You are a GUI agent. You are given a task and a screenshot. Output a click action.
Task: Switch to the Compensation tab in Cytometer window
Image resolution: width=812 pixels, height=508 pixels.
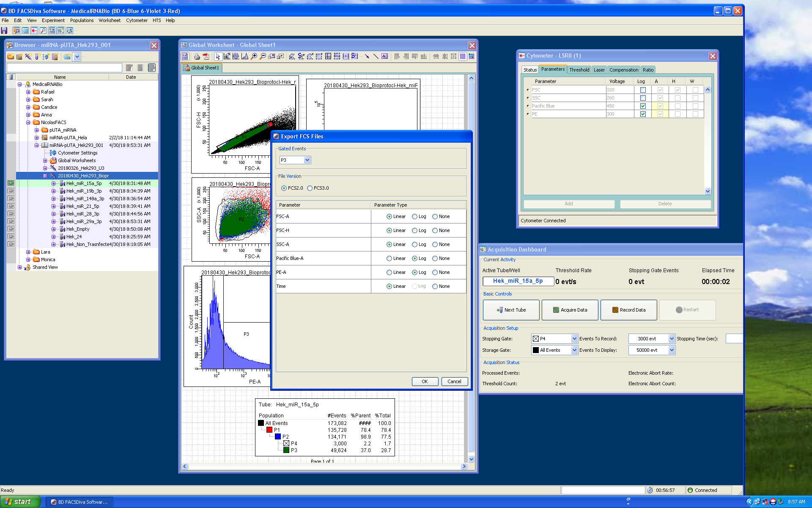click(624, 70)
